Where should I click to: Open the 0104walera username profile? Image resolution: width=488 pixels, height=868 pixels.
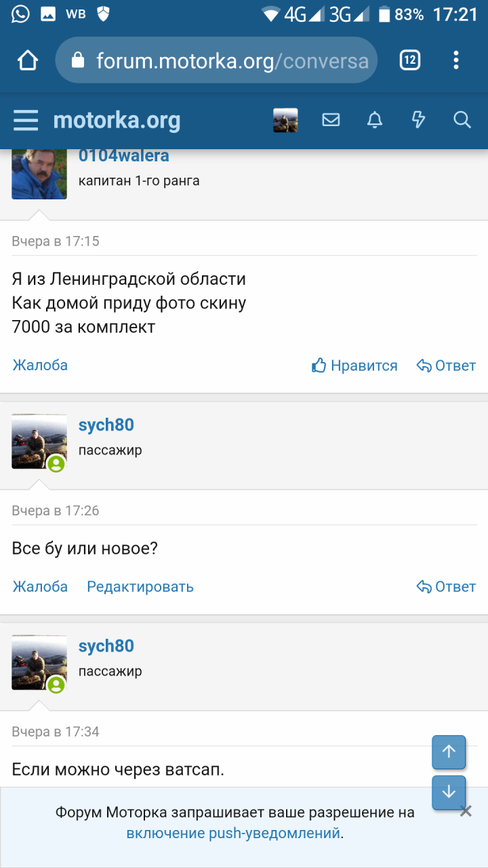coord(124,156)
